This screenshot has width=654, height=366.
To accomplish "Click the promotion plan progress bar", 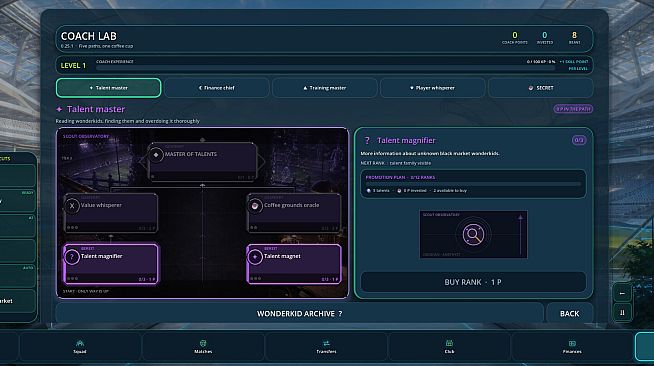I will point(473,183).
